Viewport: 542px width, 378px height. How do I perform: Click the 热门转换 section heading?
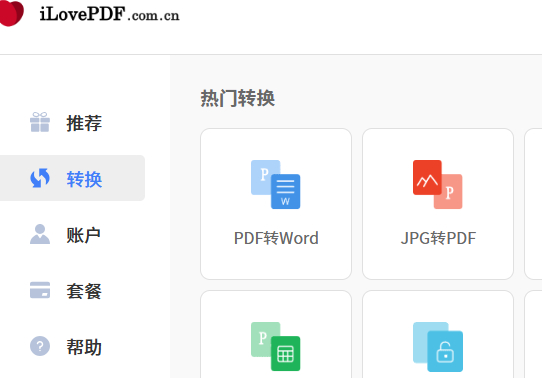(x=237, y=98)
